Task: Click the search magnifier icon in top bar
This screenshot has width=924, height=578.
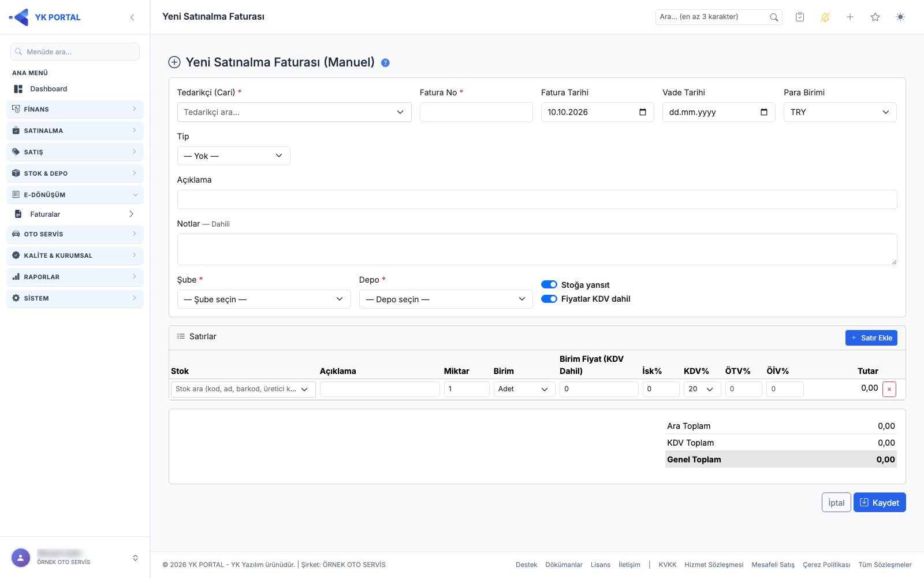Action: coord(774,17)
